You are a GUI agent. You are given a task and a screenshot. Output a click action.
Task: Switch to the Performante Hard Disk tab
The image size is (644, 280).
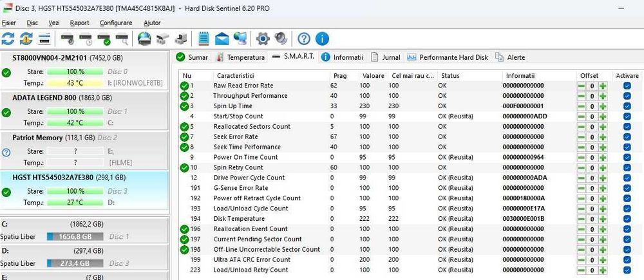[x=448, y=57]
